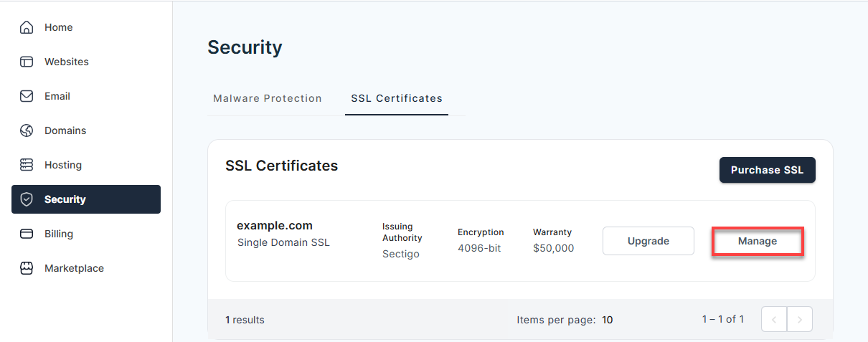The height and width of the screenshot is (342, 868).
Task: Click the Single Domain SSL text
Action: coord(283,242)
